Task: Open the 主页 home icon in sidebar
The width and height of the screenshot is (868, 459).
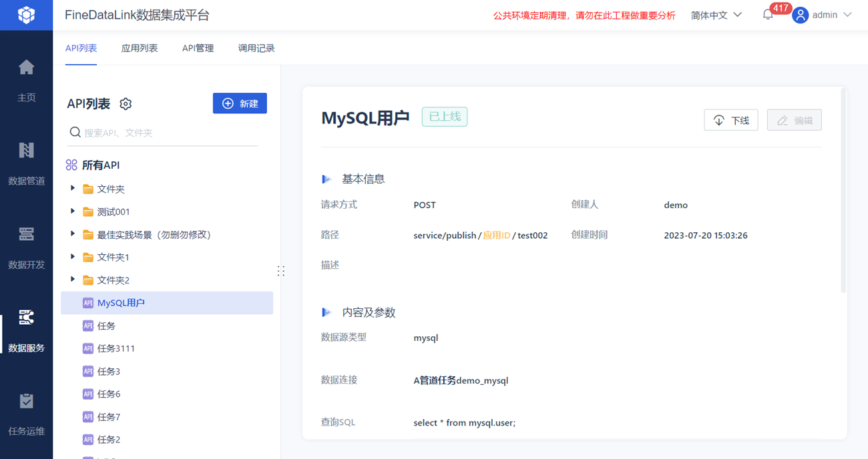Action: [x=26, y=67]
